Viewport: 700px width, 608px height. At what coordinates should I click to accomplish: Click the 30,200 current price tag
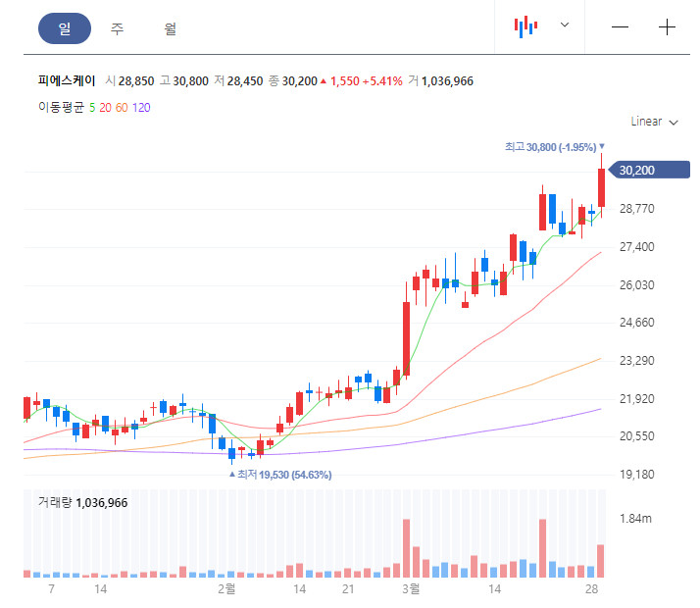650,170
